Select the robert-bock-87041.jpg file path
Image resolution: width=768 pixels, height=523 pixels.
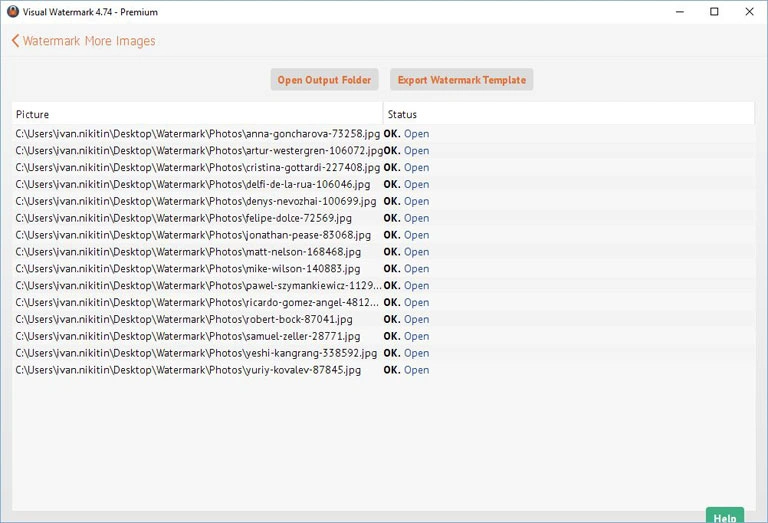(x=184, y=320)
